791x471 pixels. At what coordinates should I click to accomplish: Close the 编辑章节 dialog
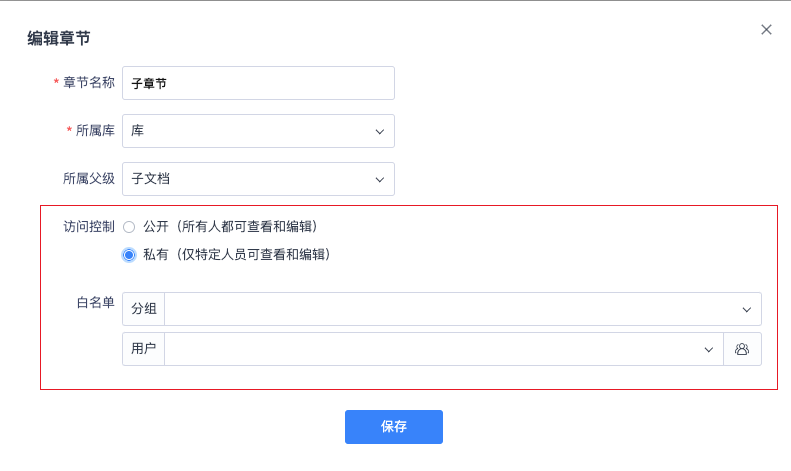(x=766, y=30)
